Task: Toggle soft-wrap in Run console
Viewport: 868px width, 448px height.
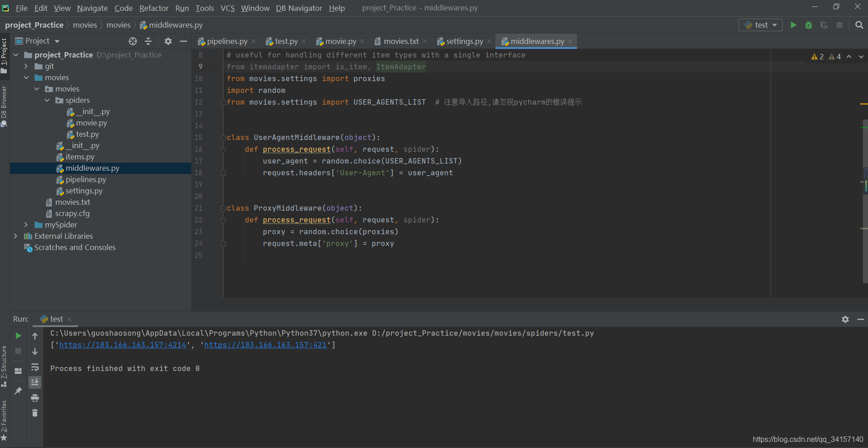Action: click(35, 367)
